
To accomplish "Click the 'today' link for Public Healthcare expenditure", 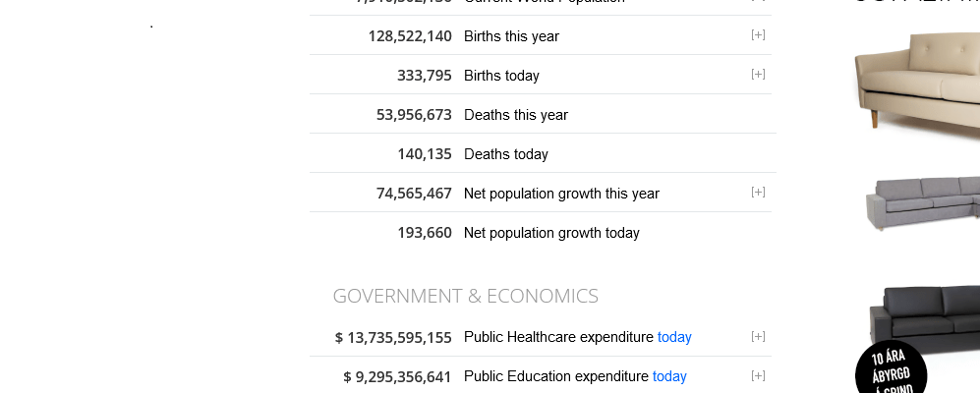I will [674, 338].
